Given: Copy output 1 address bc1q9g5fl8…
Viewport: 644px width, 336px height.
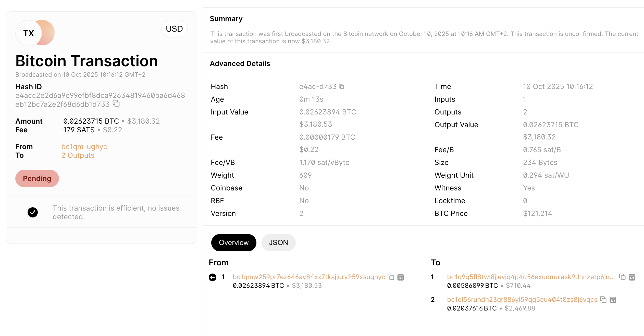Looking at the screenshot, I should click(x=622, y=277).
